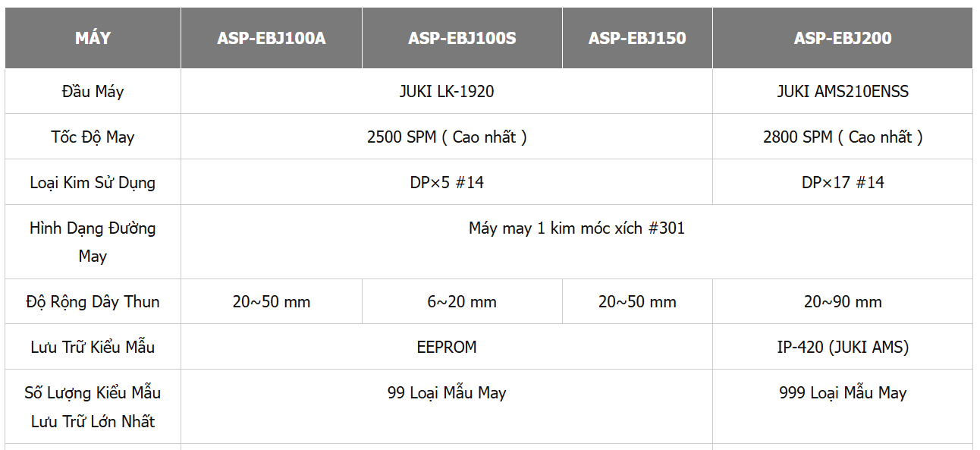Click the DP×5 #14 cell

coord(447,182)
